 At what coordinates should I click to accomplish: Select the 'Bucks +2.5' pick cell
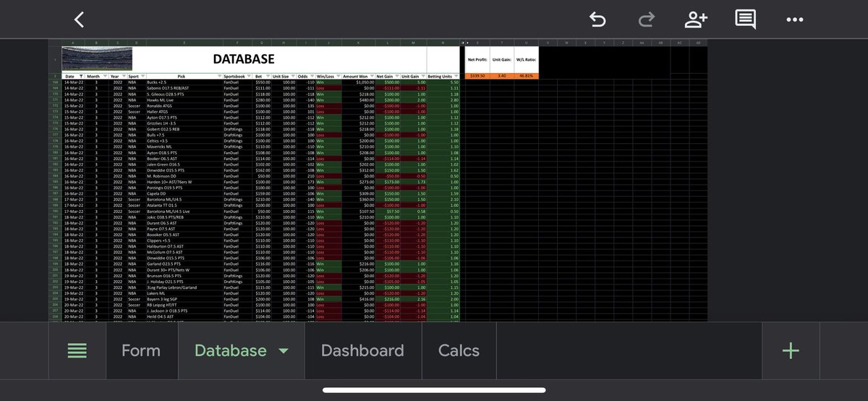tap(184, 82)
